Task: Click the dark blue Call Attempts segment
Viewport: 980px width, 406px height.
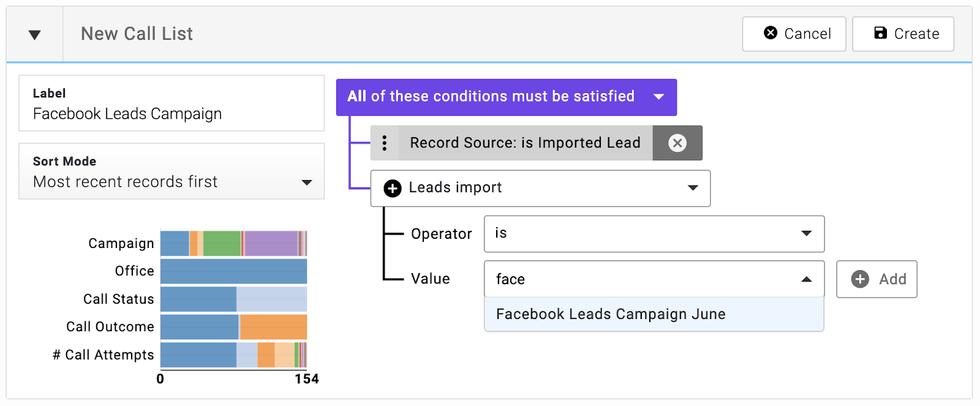Action: pos(198,355)
